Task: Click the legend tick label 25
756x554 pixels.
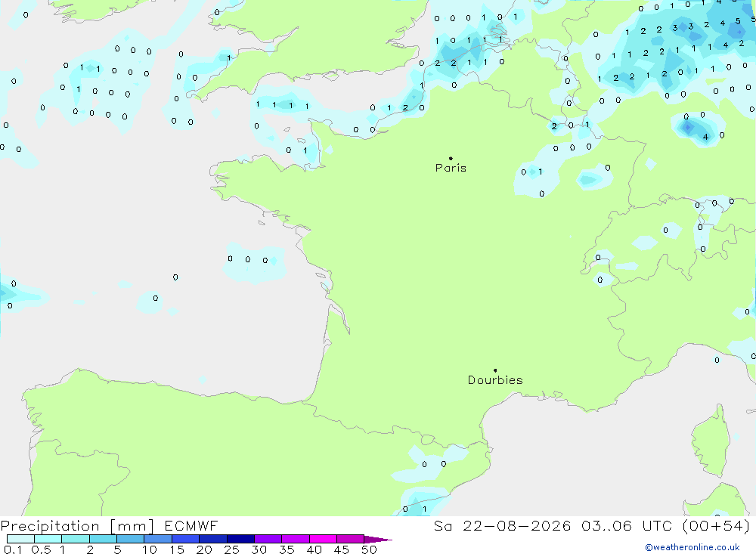Action: click(x=231, y=549)
